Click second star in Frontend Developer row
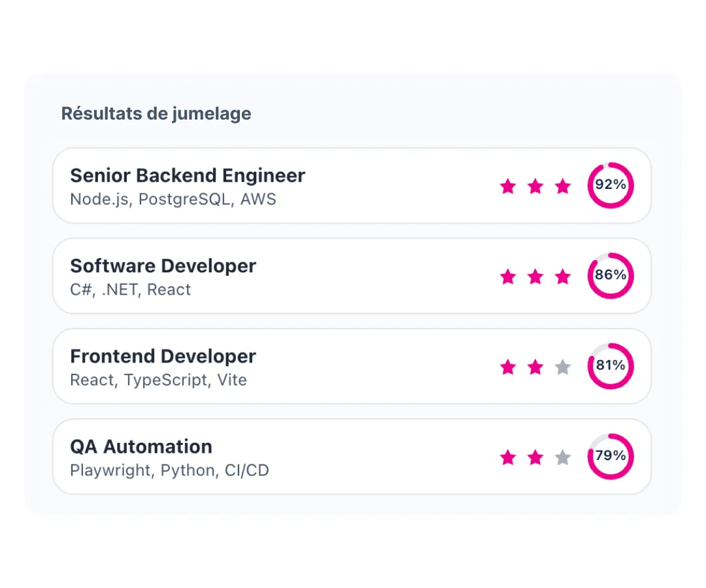The image size is (706, 588). [535, 367]
